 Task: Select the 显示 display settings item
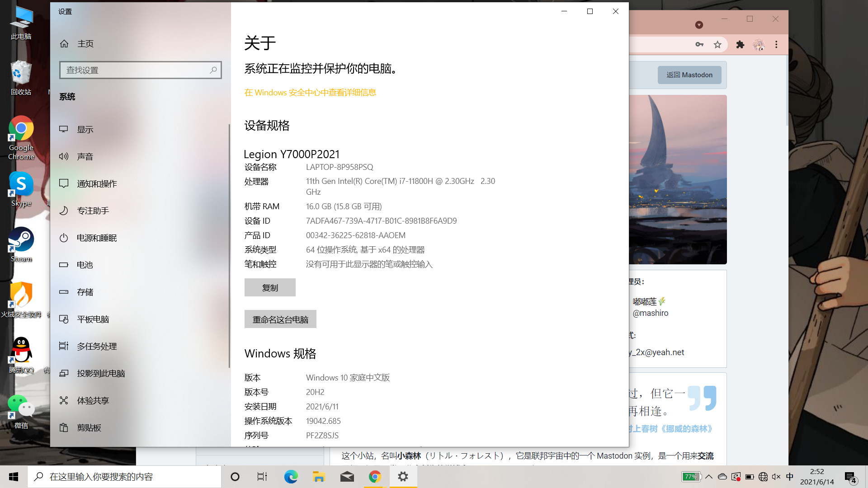coord(85,130)
